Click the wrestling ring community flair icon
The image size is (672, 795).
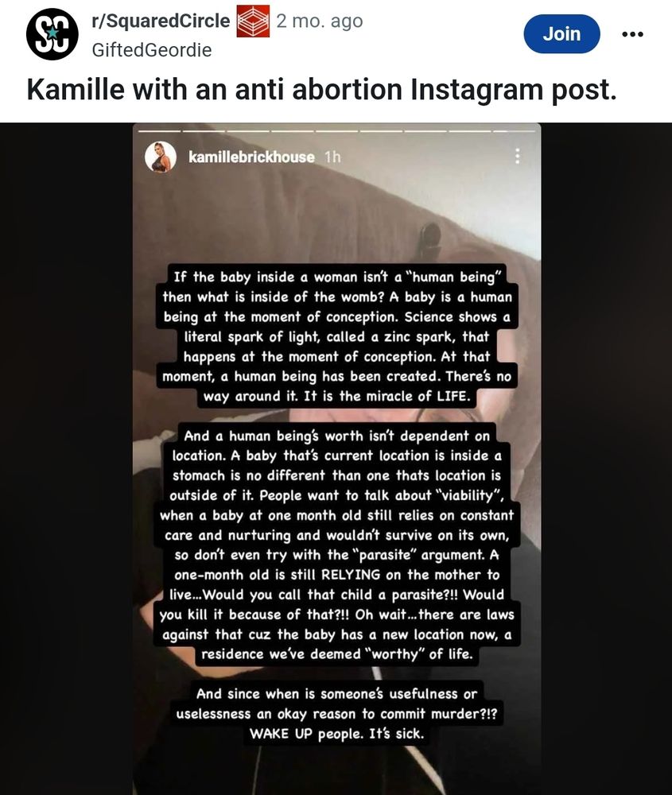click(253, 21)
